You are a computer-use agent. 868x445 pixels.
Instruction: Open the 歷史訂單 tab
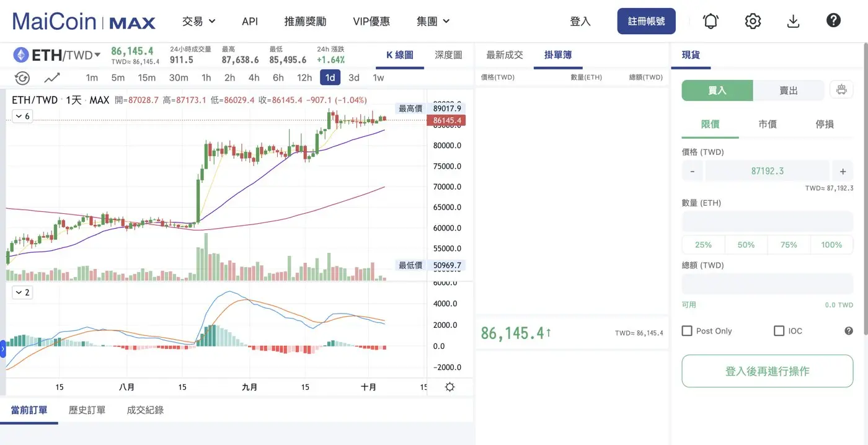[87, 410]
